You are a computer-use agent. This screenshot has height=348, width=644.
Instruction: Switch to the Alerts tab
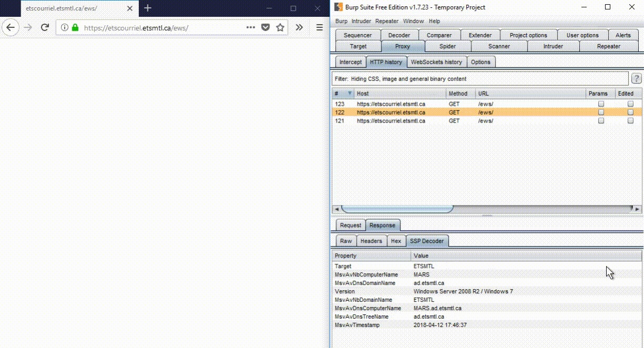pyautogui.click(x=623, y=35)
